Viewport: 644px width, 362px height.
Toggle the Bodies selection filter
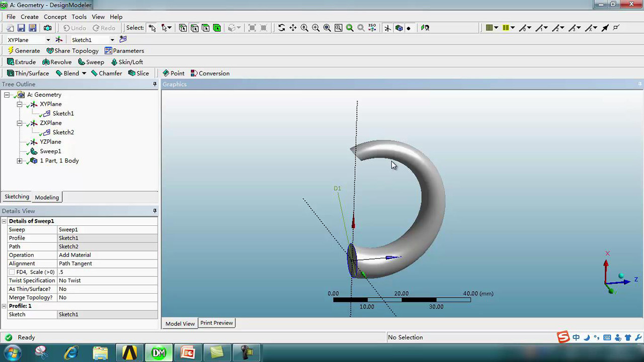217,28
